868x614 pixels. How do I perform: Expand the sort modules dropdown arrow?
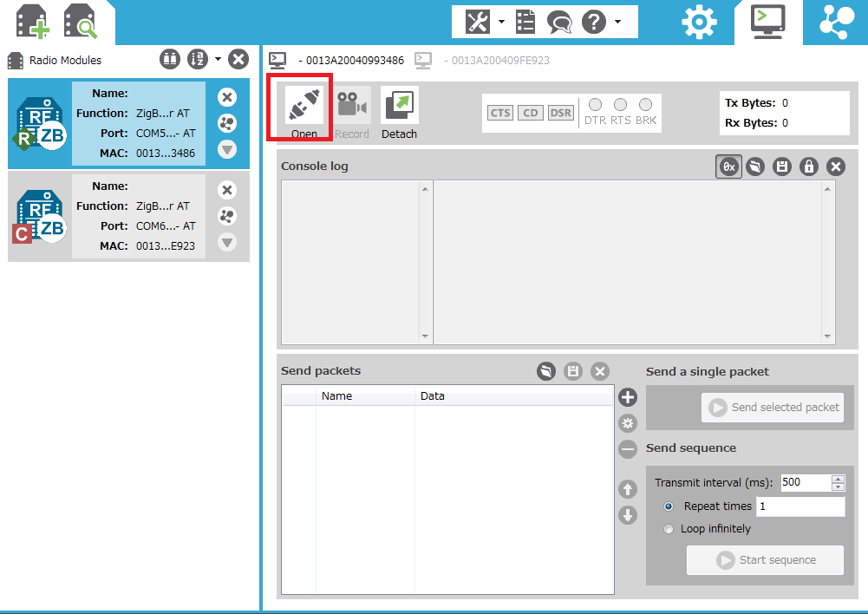click(219, 59)
